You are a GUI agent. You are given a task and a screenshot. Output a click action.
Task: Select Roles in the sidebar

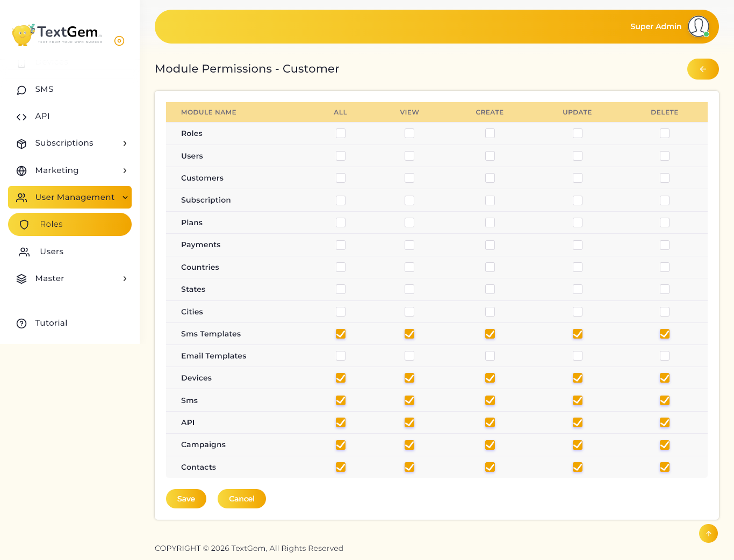click(x=70, y=224)
